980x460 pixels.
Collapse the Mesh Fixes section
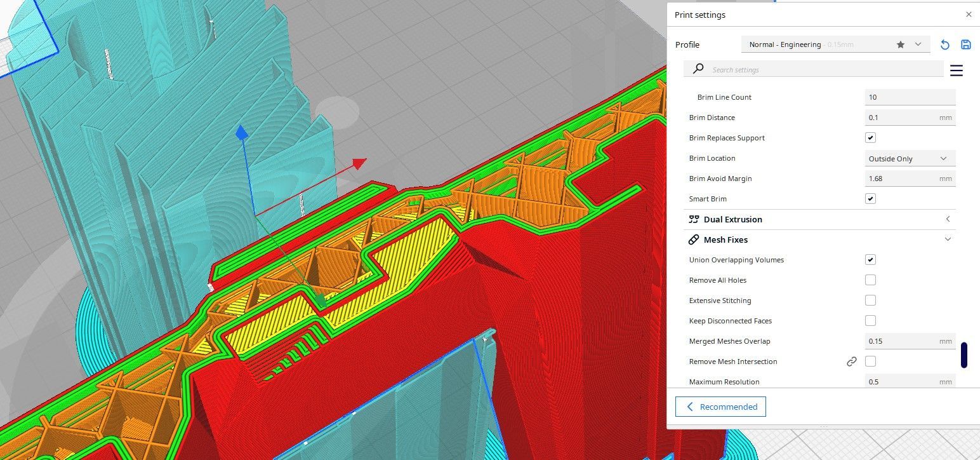948,240
